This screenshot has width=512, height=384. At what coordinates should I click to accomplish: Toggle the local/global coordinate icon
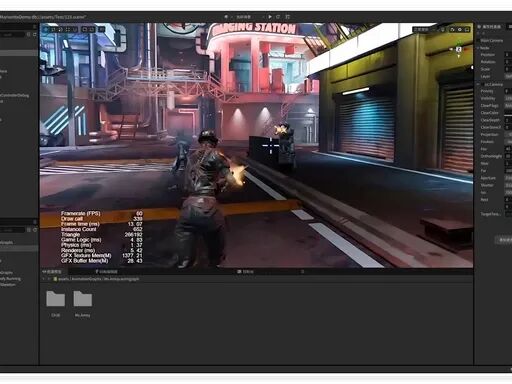(x=92, y=29)
